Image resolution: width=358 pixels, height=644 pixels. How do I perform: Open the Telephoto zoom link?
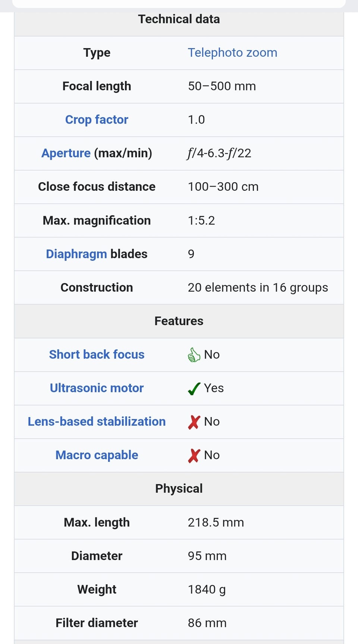232,53
